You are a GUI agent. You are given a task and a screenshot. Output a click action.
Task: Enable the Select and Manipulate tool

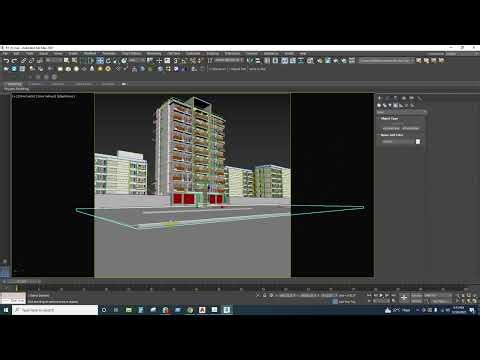[159, 61]
